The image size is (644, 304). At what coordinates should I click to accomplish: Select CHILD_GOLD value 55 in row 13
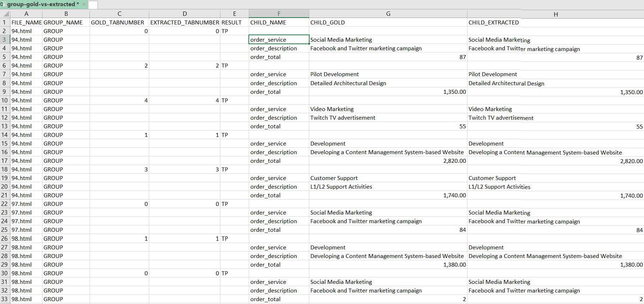[388, 126]
